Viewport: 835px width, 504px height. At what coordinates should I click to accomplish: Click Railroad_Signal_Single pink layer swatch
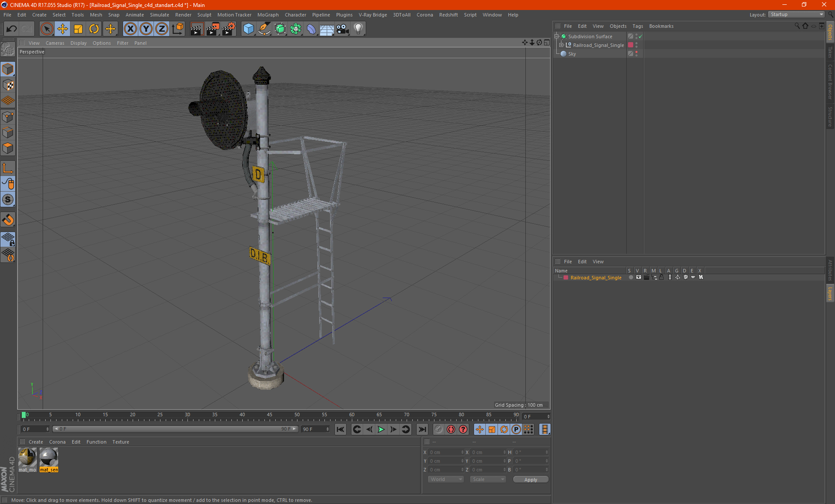click(x=631, y=45)
